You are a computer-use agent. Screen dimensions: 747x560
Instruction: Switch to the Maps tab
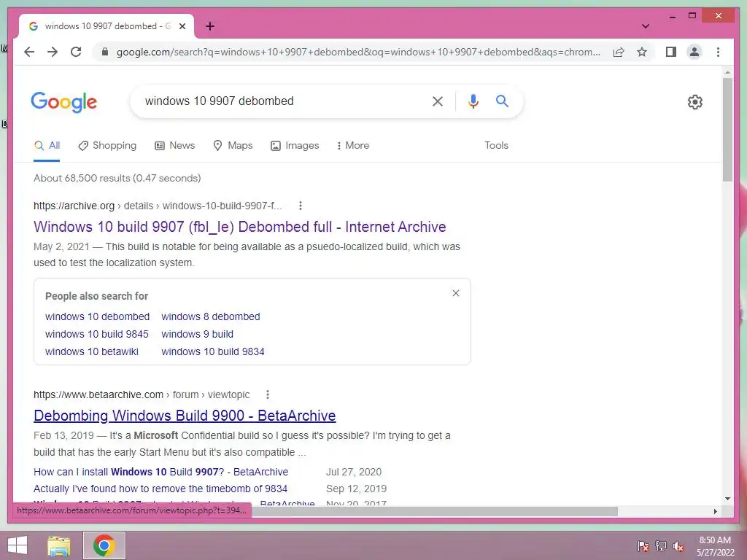(x=233, y=146)
